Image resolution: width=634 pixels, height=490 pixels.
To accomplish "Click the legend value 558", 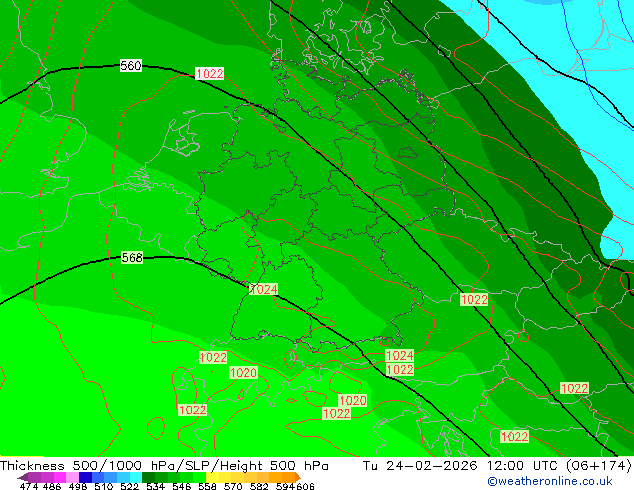I will pos(207,486).
